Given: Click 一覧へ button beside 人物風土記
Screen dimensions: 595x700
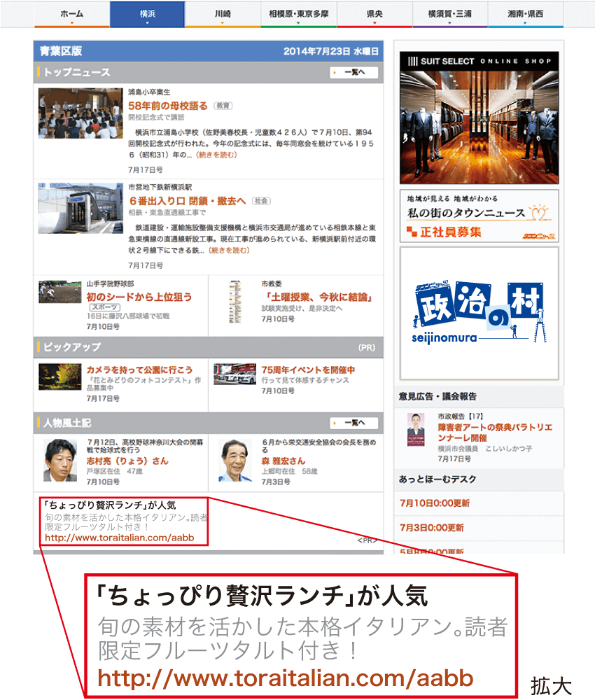Looking at the screenshot, I should (354, 423).
